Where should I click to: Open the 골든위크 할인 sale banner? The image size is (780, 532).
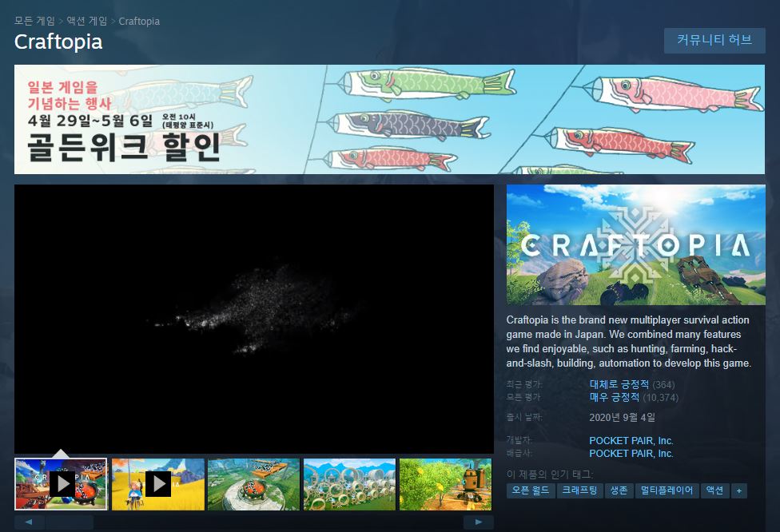(389, 119)
